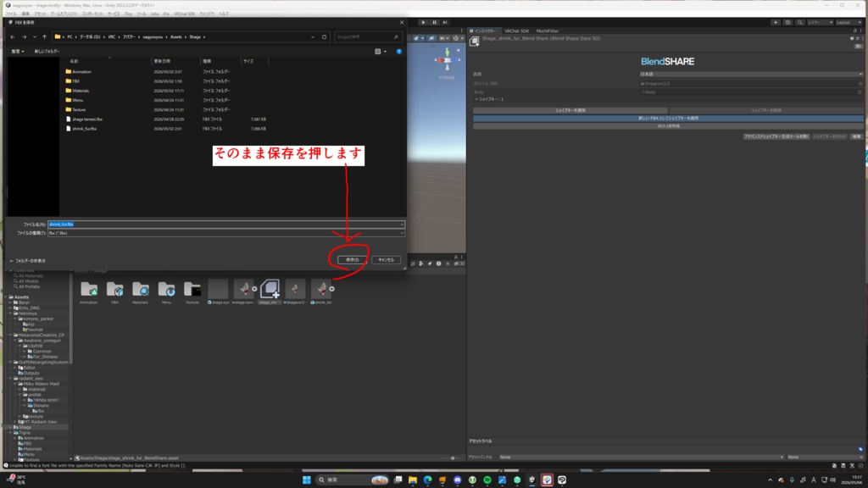Viewport: 868px width, 488px height.
Task: Open the FBX folder thumbnail in Project
Action: [x=114, y=289]
